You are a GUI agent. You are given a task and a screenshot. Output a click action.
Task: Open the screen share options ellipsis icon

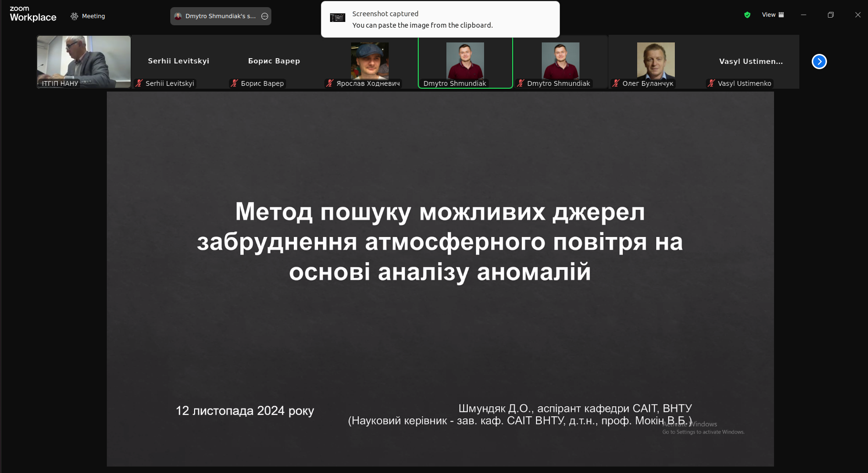[x=265, y=16]
